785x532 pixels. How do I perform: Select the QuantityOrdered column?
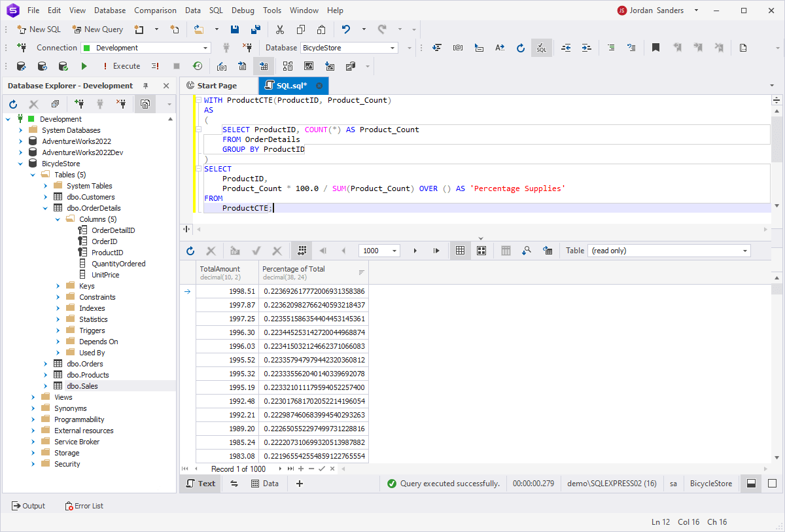(118, 264)
